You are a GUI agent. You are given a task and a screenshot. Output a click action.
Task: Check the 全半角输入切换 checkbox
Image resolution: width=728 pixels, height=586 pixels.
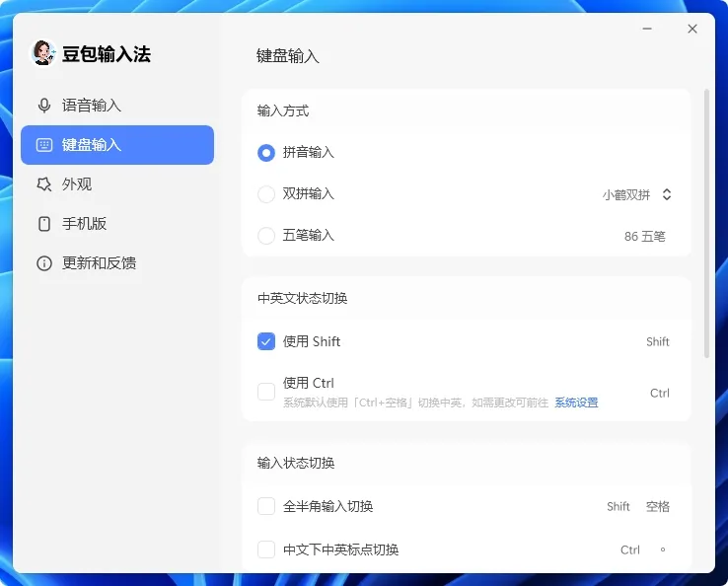click(x=266, y=506)
